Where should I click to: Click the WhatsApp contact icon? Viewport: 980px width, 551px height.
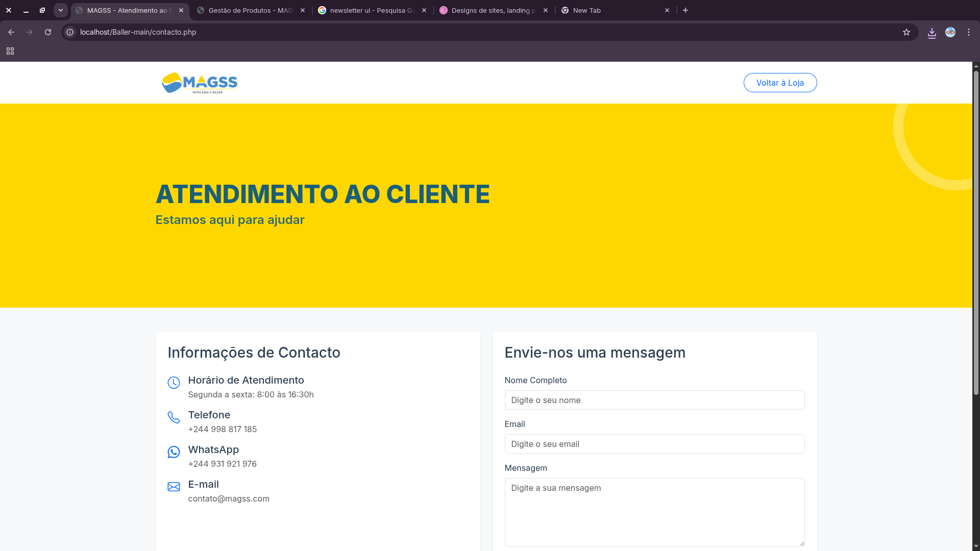(x=174, y=452)
